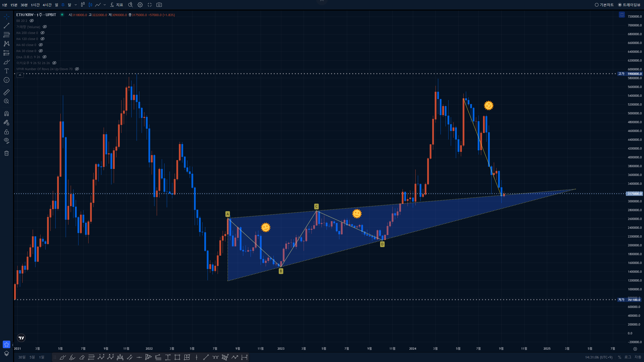Click the trash remove drawings icon
Viewport: 644px width, 362px height.
(x=7, y=153)
